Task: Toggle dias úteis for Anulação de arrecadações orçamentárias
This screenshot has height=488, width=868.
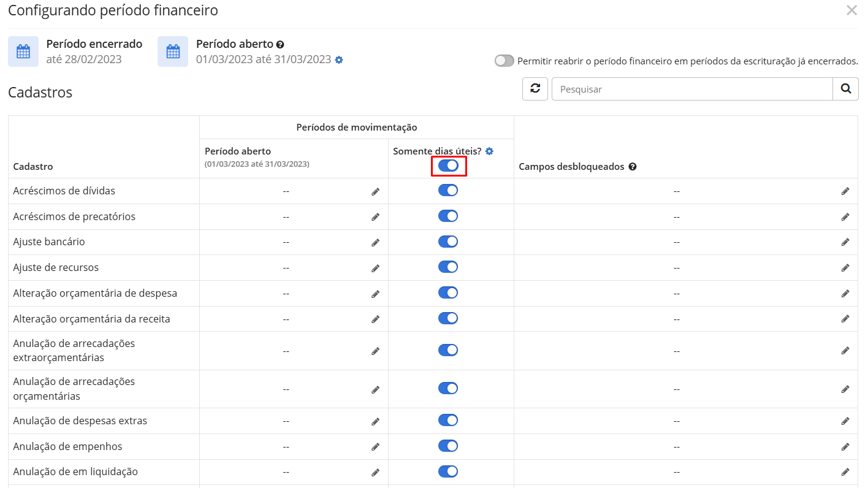Action: pos(448,388)
